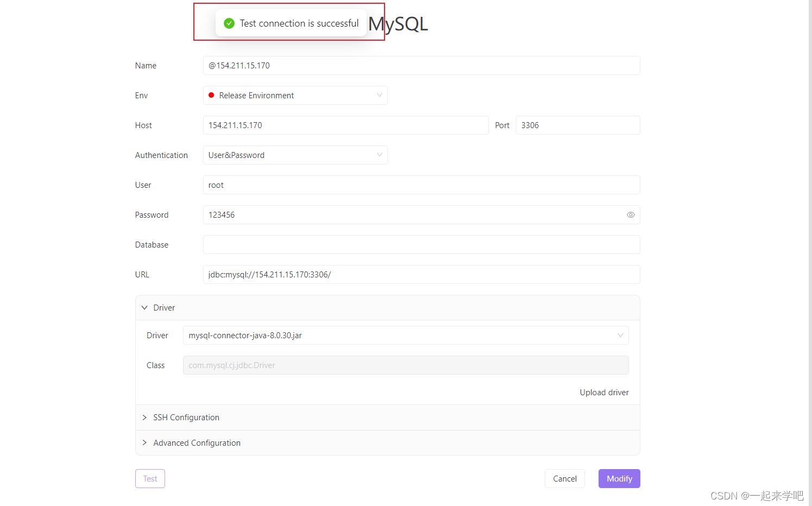This screenshot has height=506, width=812.
Task: Click the Modify button
Action: 619,479
